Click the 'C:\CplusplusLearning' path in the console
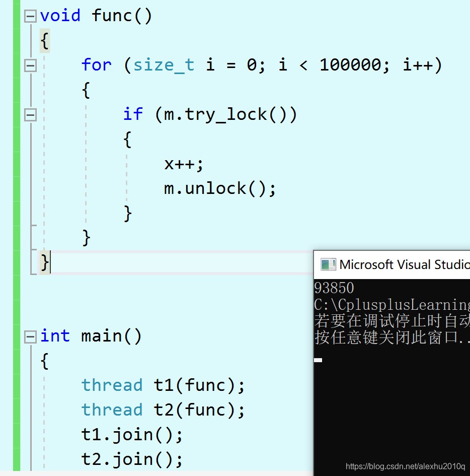Viewport: 470px width, 476px height. [392, 304]
